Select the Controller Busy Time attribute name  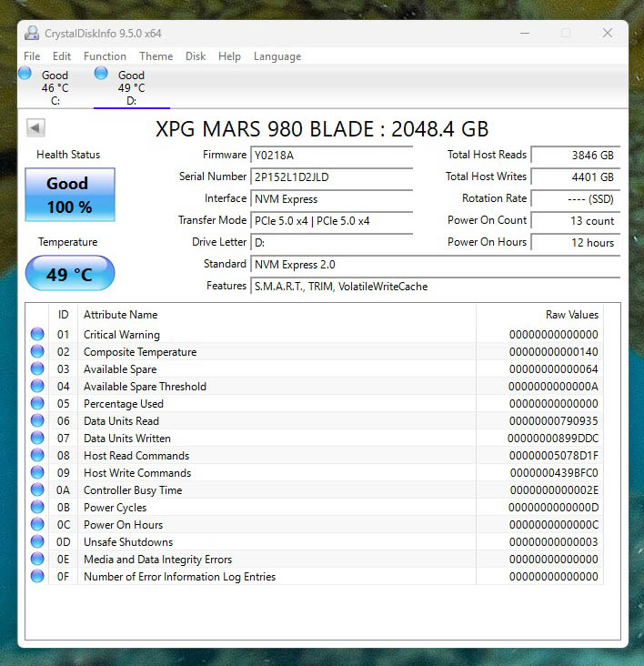pos(133,490)
